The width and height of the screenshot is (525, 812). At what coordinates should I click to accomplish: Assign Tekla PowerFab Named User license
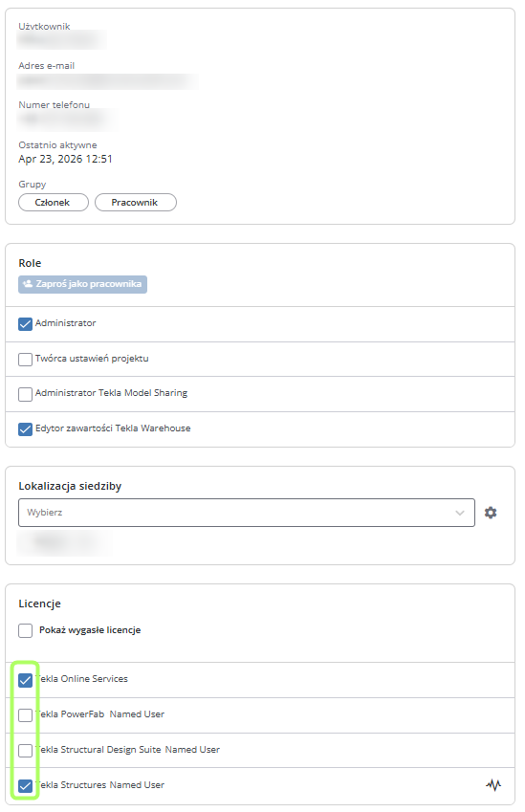pos(26,714)
